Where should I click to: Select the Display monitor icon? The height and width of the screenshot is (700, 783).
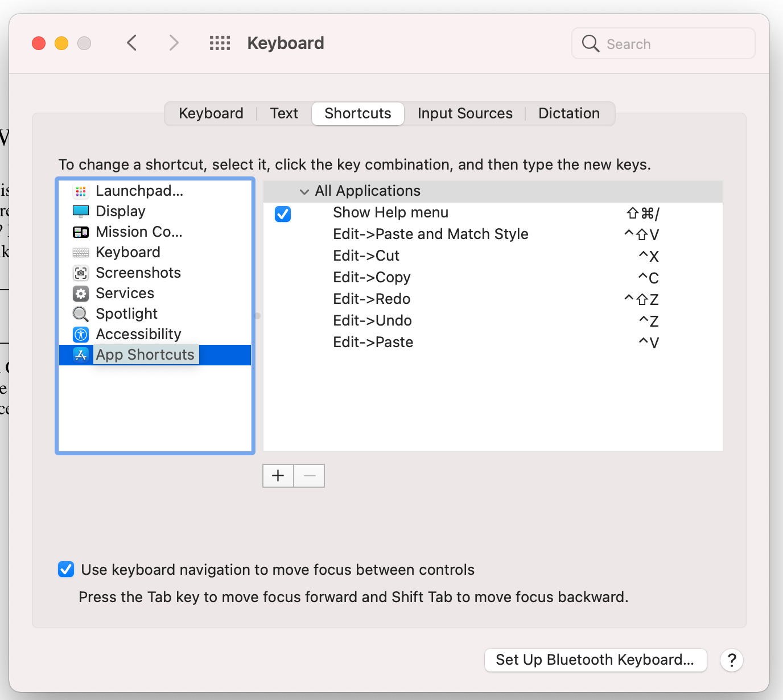(81, 212)
